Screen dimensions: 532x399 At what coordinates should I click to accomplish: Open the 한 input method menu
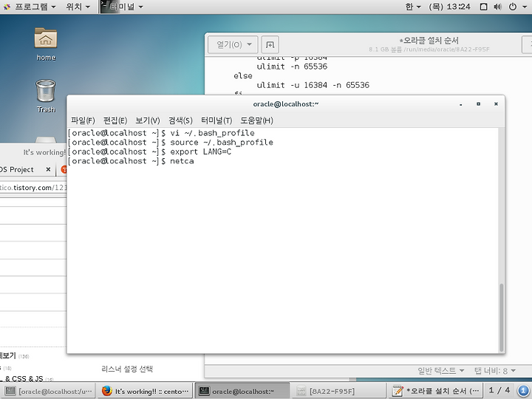[413, 7]
